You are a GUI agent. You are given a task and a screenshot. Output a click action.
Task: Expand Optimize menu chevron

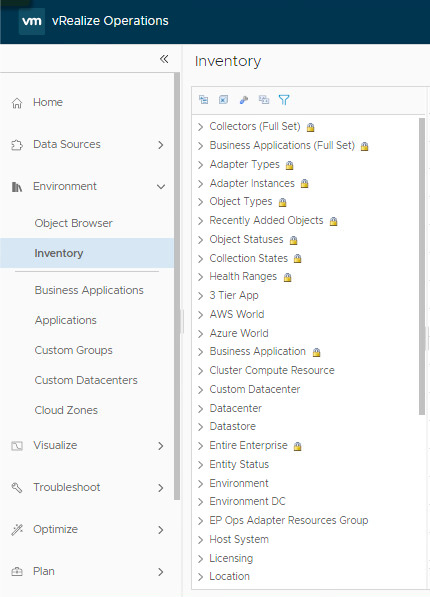[x=161, y=530]
